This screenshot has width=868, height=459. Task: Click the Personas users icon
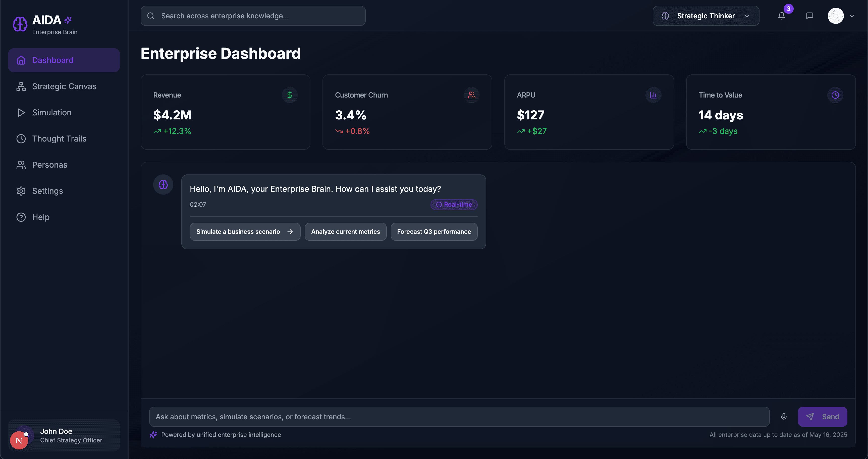click(x=21, y=165)
